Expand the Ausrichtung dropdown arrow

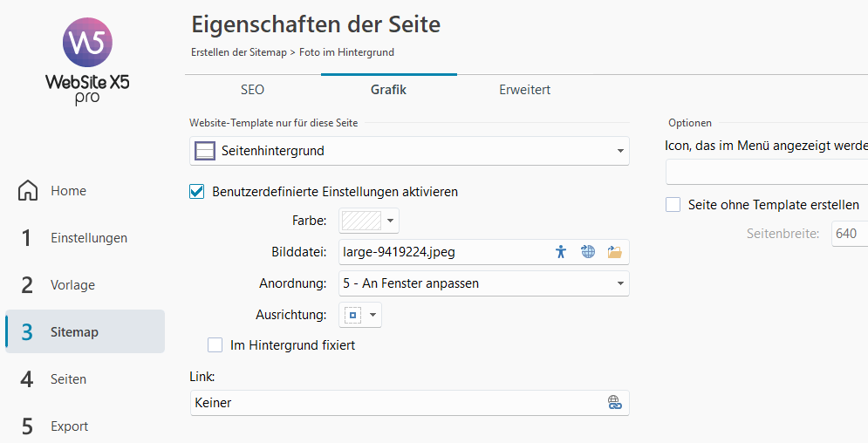(373, 315)
